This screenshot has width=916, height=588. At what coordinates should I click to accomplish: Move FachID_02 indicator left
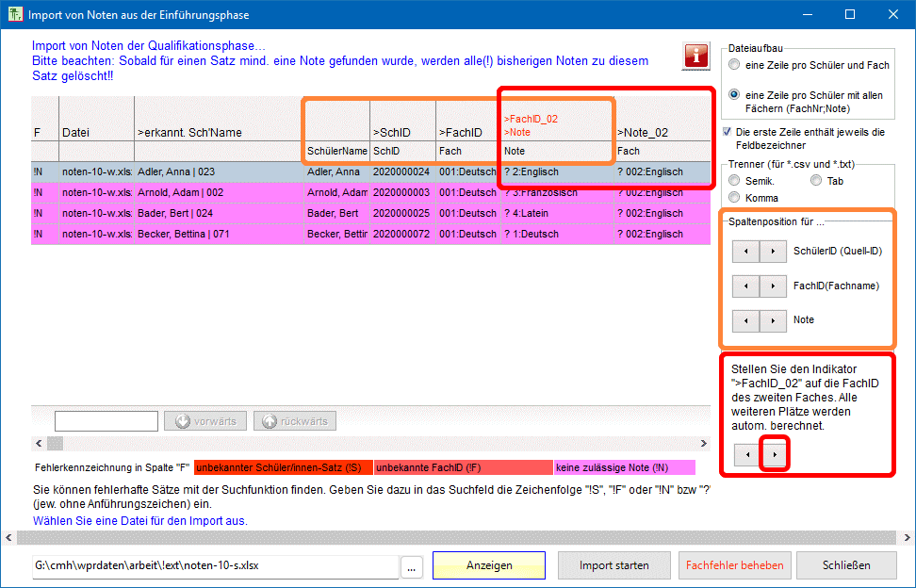point(746,454)
